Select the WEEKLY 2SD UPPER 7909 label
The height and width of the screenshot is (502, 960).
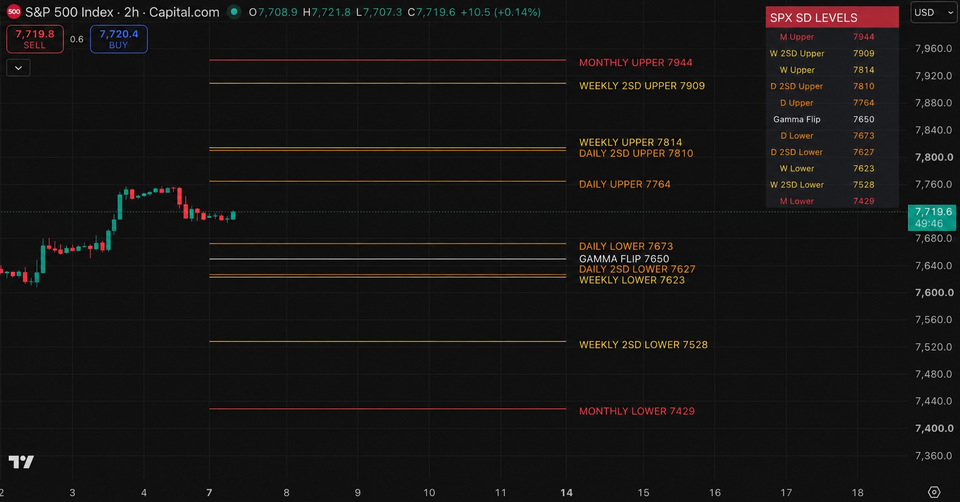point(642,86)
